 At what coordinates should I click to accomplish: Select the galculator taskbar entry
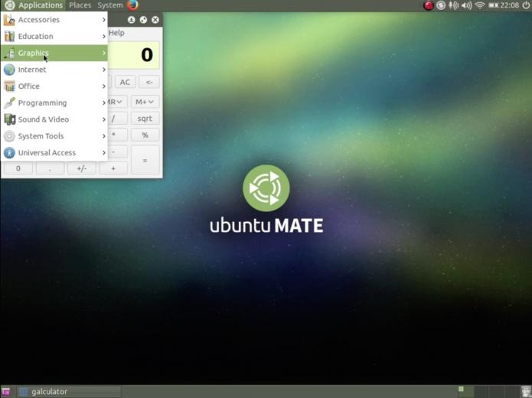pyautogui.click(x=69, y=392)
